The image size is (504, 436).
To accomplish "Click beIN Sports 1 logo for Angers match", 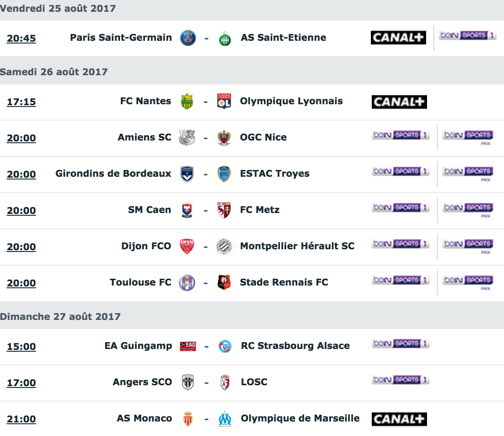I will click(x=401, y=380).
